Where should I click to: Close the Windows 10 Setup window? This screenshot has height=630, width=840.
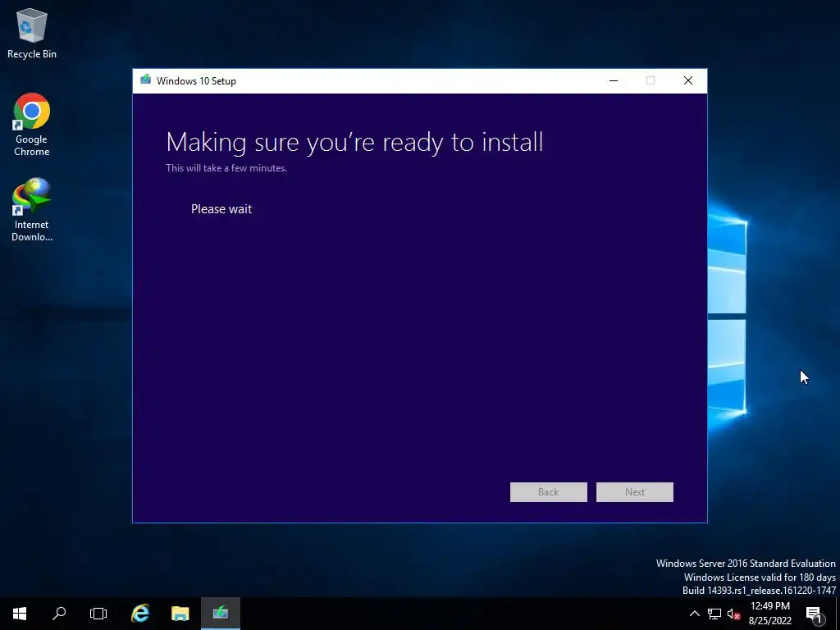coord(688,81)
